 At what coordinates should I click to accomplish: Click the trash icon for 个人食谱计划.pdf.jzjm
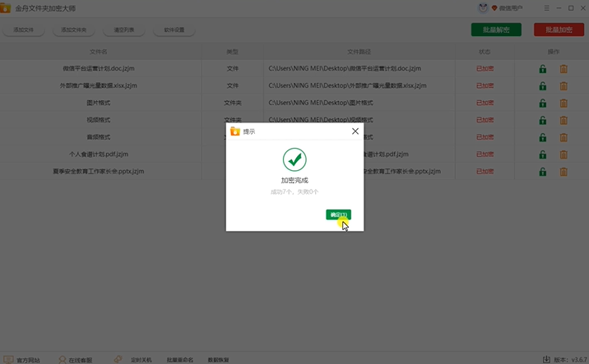click(563, 154)
